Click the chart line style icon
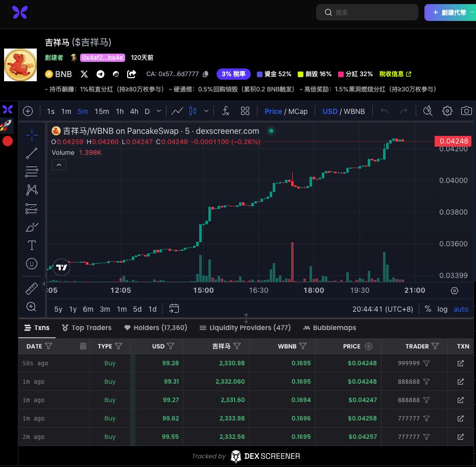The image size is (476, 467). tap(177, 111)
